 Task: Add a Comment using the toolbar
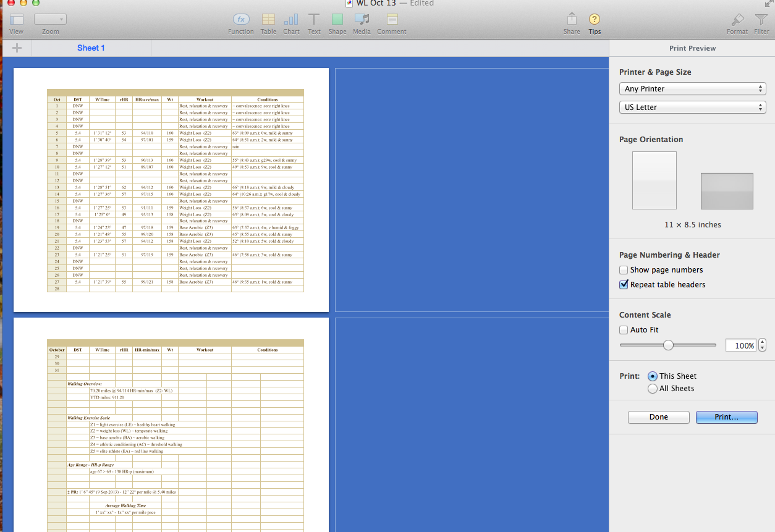392,19
